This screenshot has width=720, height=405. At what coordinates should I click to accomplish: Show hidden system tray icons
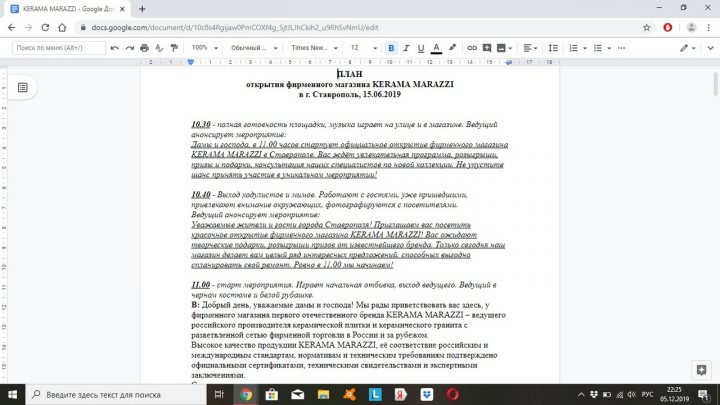tap(581, 394)
